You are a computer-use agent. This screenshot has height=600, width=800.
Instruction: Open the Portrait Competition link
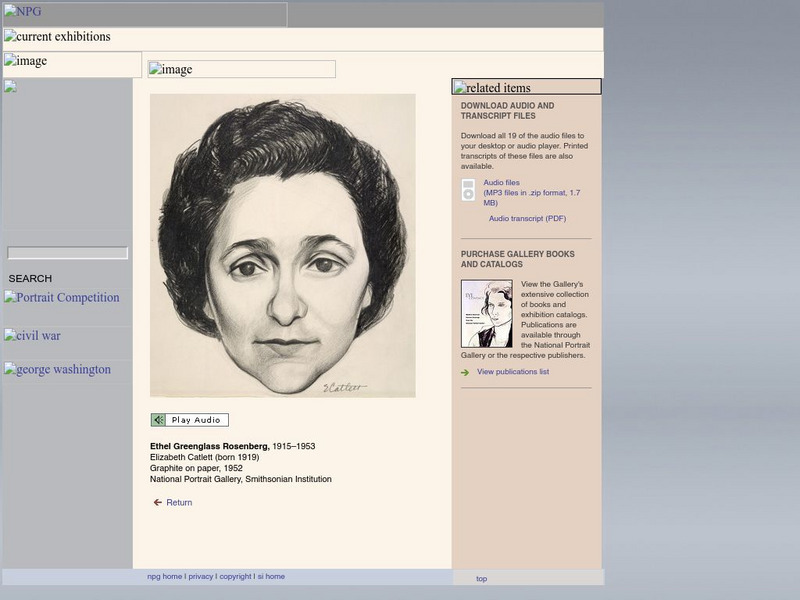62,298
